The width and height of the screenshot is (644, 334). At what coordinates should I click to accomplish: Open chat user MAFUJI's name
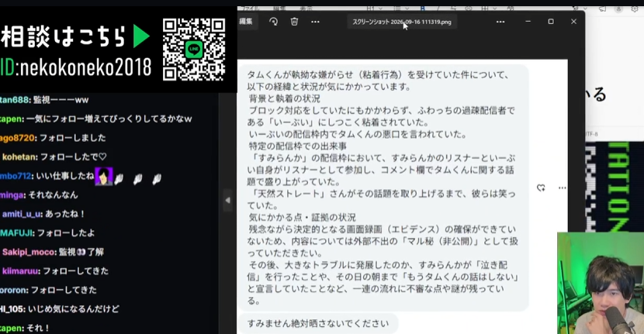[16, 233]
